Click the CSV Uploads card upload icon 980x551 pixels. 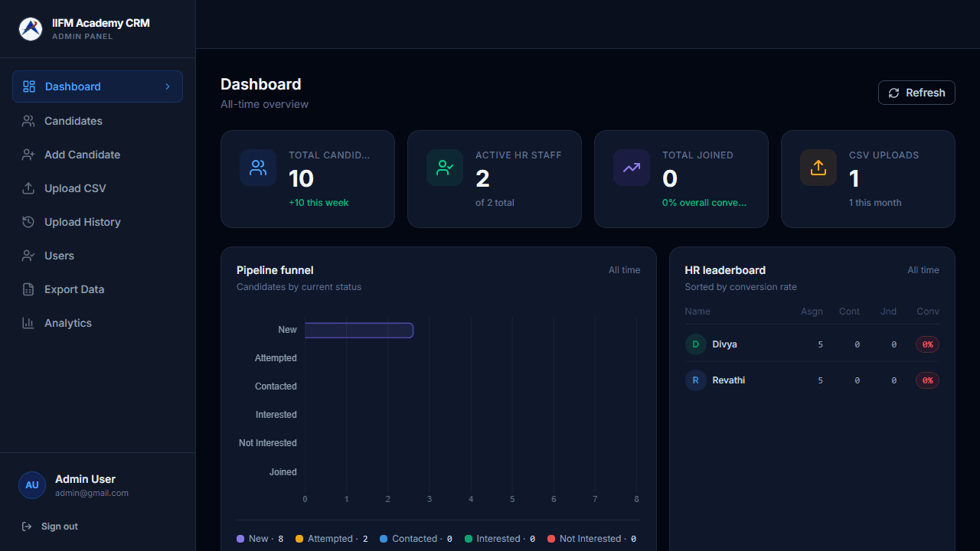(x=818, y=168)
